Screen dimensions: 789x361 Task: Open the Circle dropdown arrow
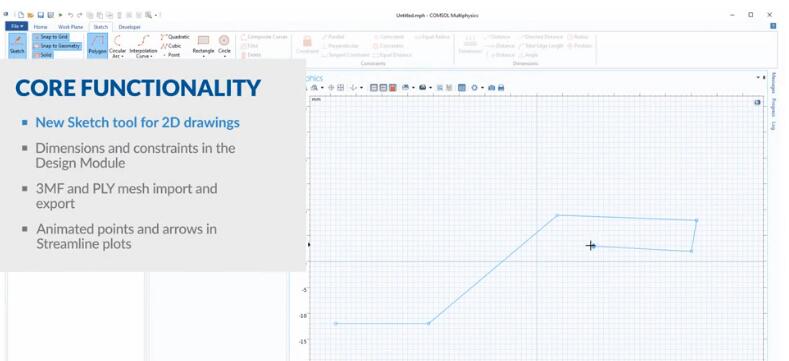(224, 56)
